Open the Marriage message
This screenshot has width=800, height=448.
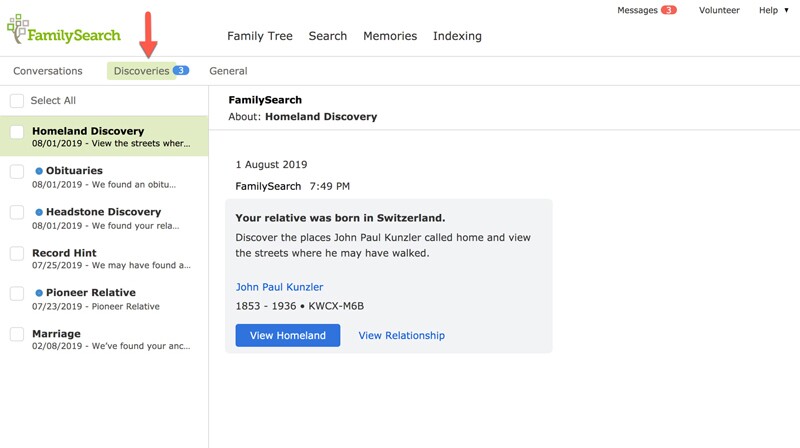pos(104,339)
